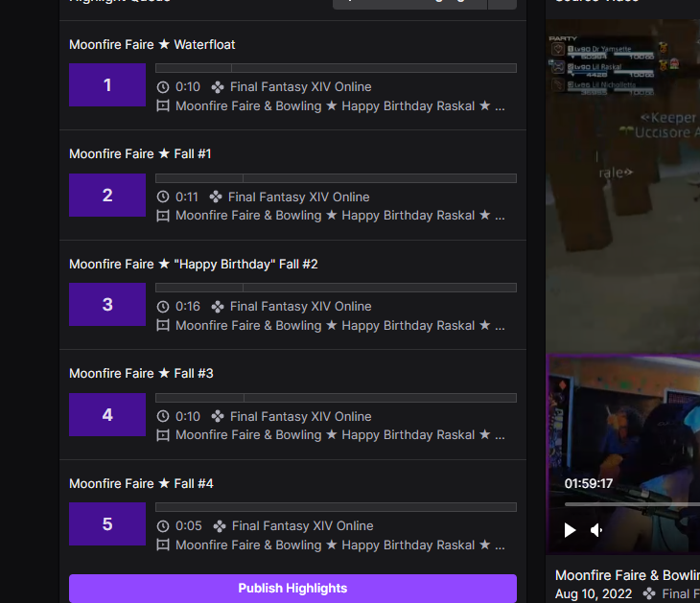Click the game icon in Fall #1 row
The image size is (700, 603).
click(x=216, y=197)
